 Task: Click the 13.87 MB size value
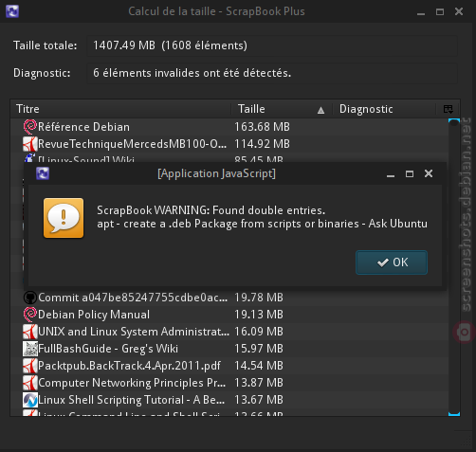coord(259,383)
